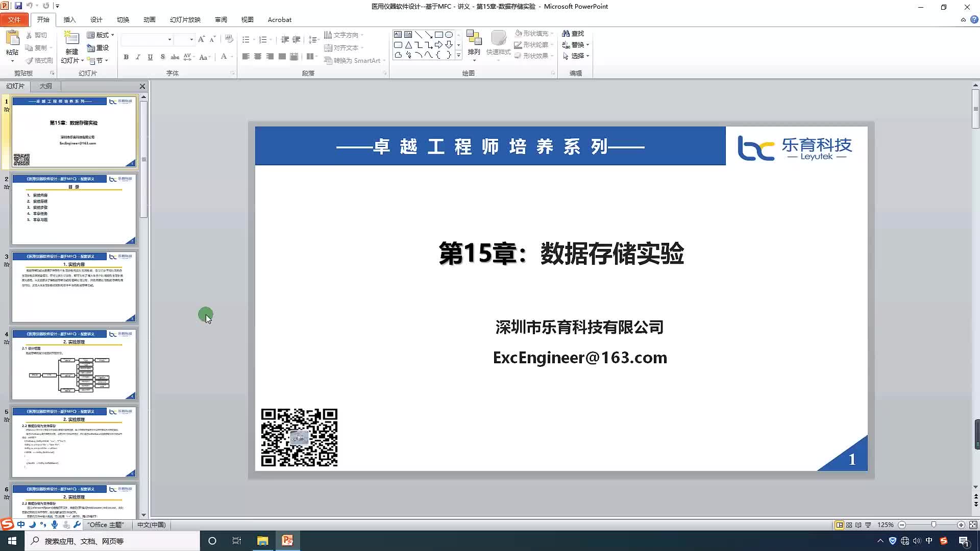Click the zoom out minus button
980x551 pixels.
(902, 524)
